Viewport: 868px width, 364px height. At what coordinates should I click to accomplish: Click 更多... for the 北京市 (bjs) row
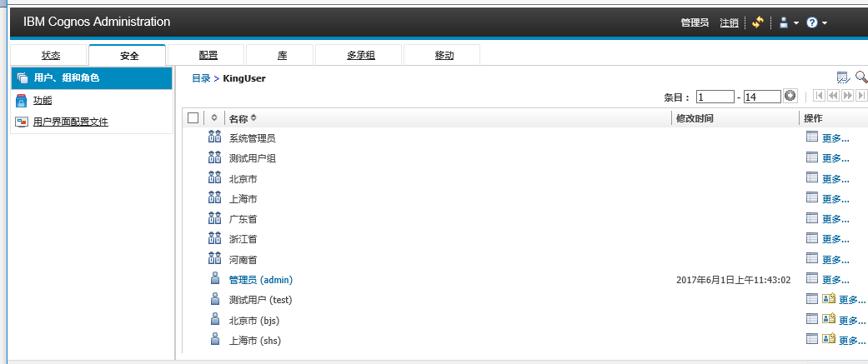tap(852, 321)
